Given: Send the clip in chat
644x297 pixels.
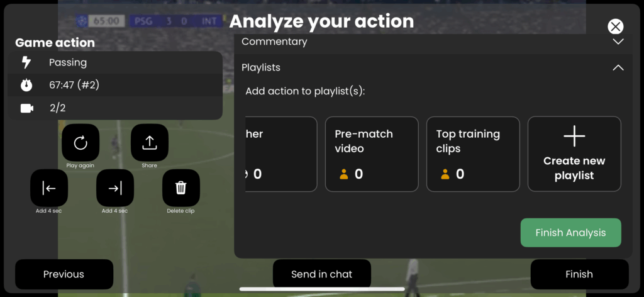Looking at the screenshot, I should 322,274.
